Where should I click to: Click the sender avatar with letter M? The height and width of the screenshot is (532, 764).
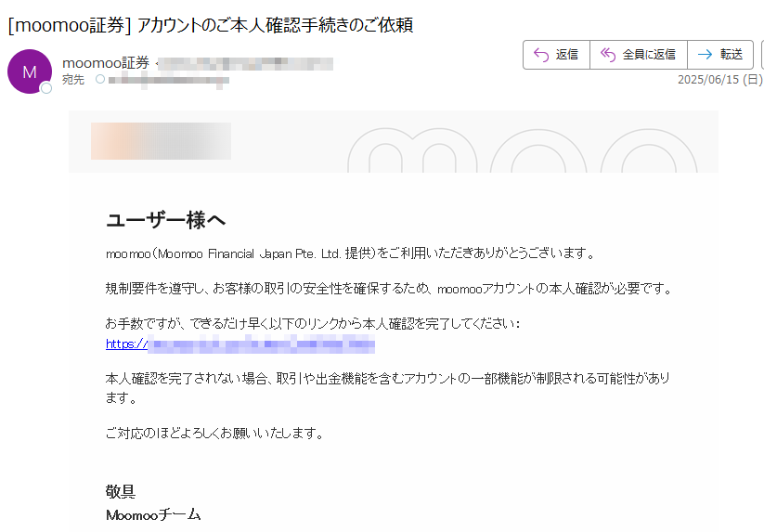point(30,71)
